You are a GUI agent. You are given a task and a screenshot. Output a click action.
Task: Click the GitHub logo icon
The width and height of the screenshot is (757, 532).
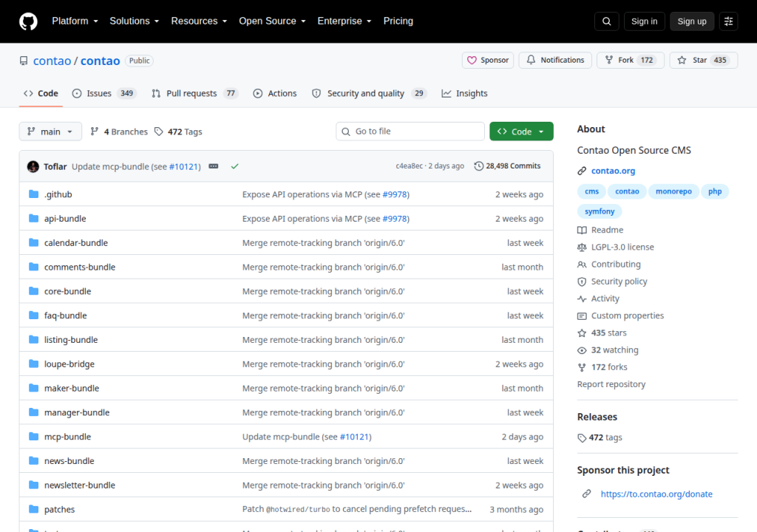click(x=28, y=21)
